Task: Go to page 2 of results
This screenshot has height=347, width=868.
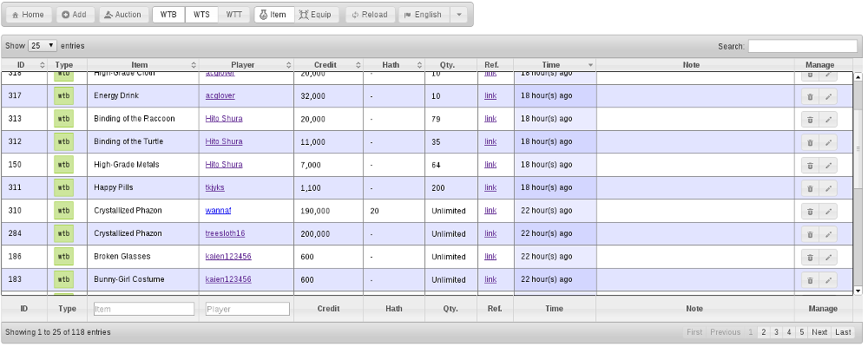Action: point(763,332)
